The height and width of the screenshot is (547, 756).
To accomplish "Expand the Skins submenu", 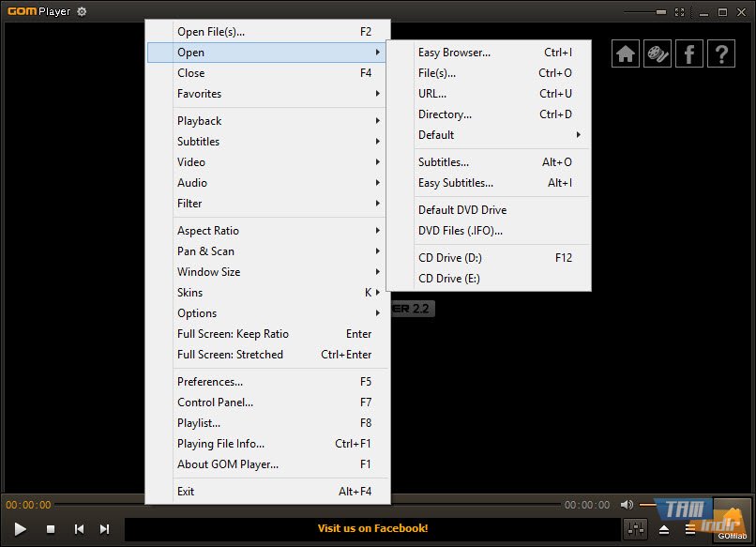I will (x=268, y=293).
